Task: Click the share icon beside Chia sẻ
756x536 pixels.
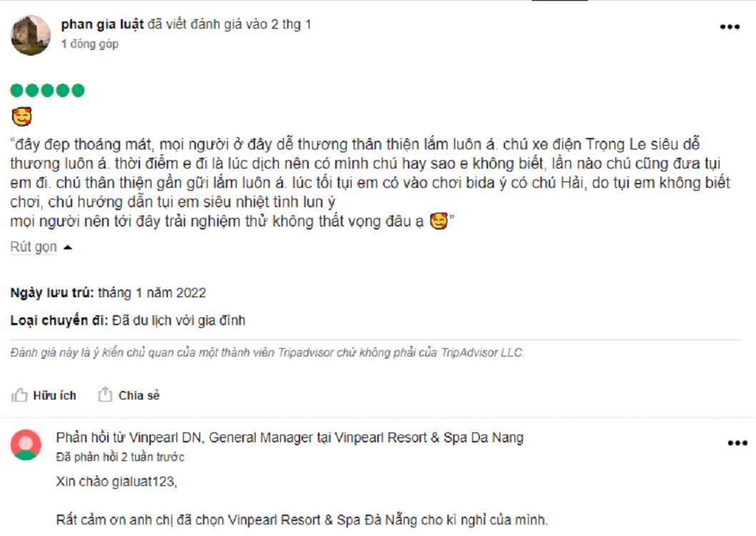Action: click(105, 394)
